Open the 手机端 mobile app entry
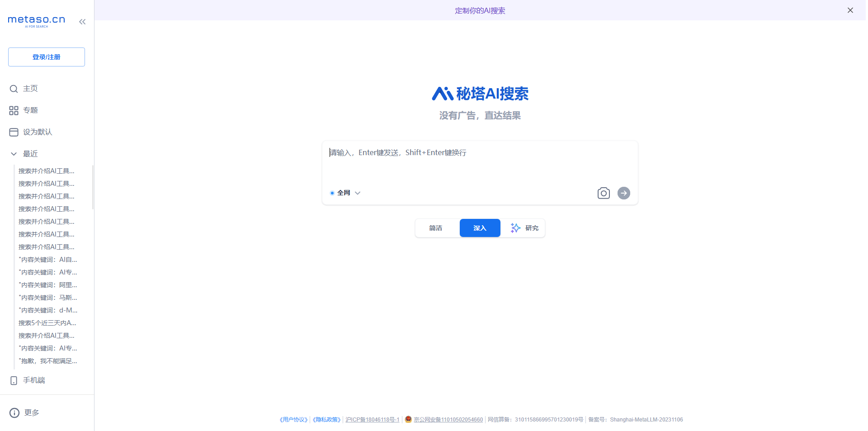 pyautogui.click(x=28, y=380)
